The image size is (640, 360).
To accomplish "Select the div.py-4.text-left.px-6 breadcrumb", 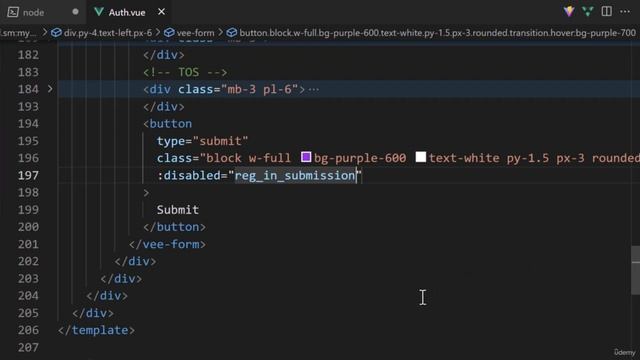I will (107, 33).
